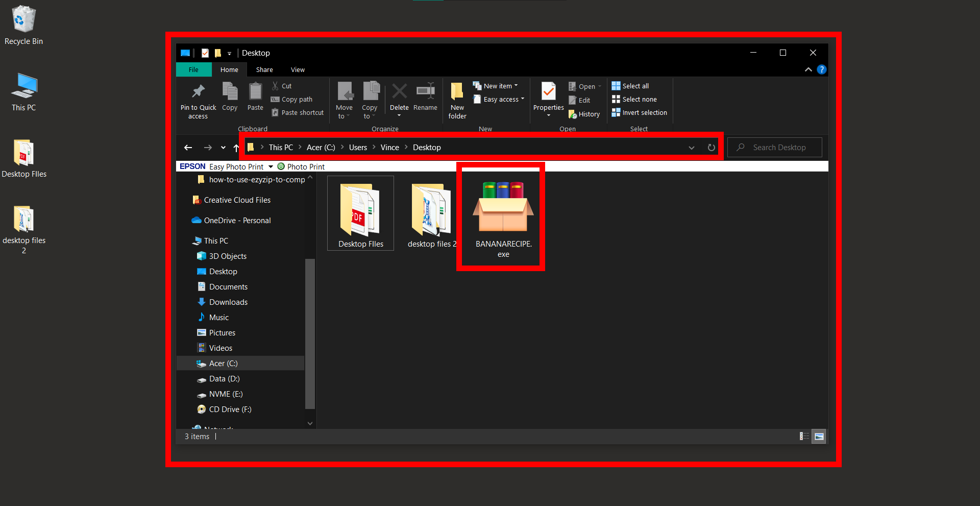Click the Refresh button next to address bar
This screenshot has width=980, height=506.
point(711,148)
